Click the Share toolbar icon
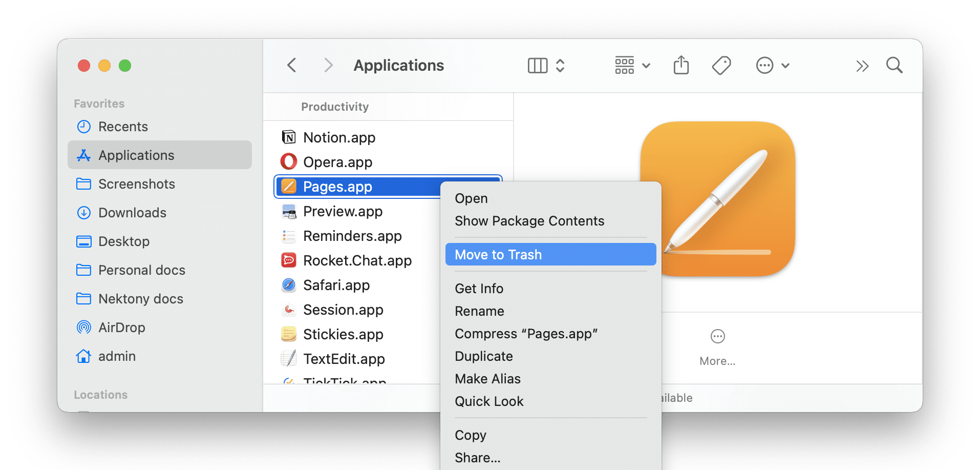The image size is (980, 470). click(681, 65)
